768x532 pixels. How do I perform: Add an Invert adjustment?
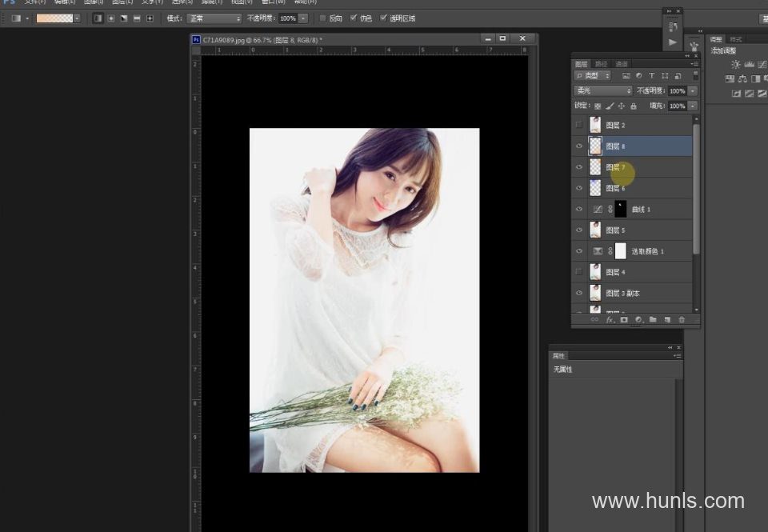point(736,93)
